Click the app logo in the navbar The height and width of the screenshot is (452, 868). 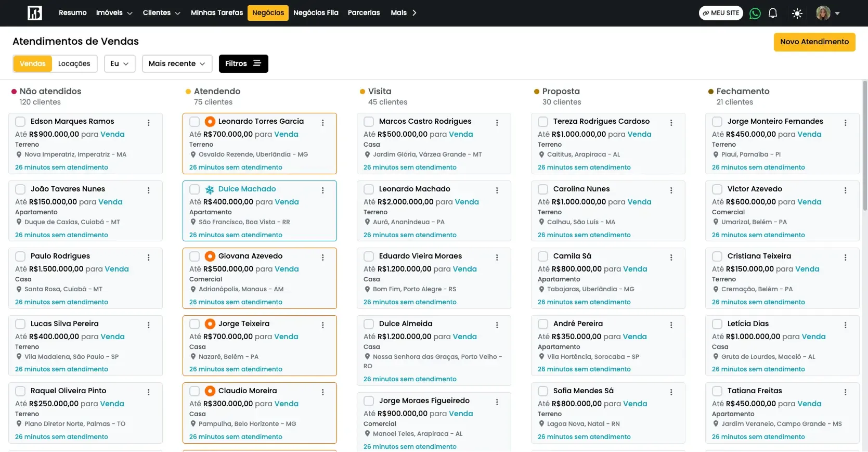(x=35, y=13)
